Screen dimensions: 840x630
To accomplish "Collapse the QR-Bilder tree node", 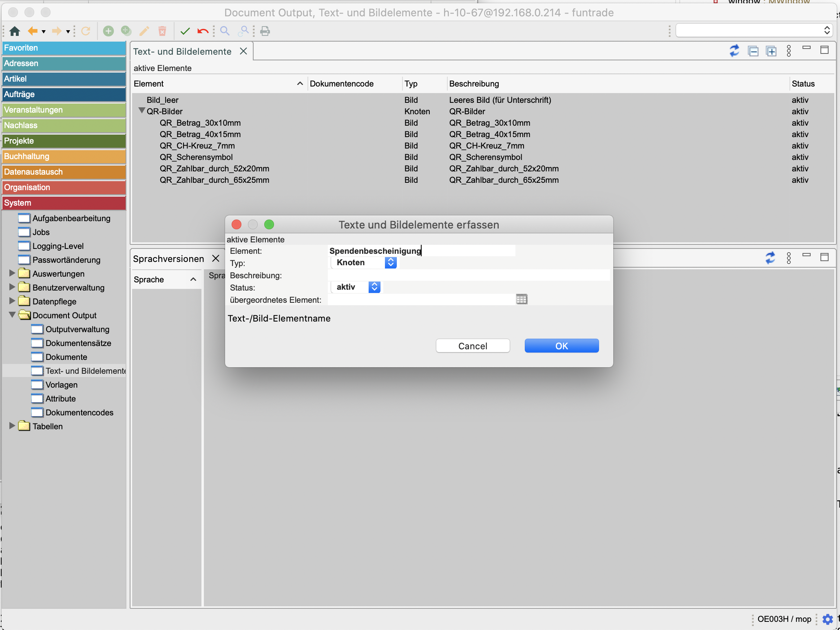I will 141,111.
